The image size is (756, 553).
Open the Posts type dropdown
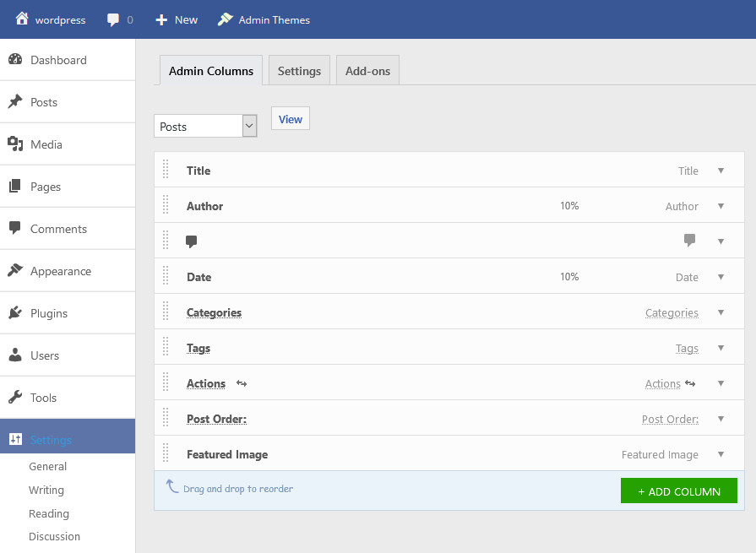(x=205, y=127)
